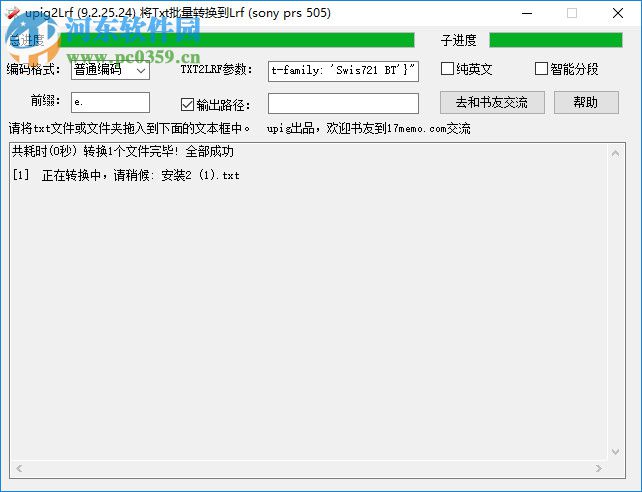Click the upig2Lrf app icon in title bar
This screenshot has width=642, height=492.
pyautogui.click(x=13, y=13)
